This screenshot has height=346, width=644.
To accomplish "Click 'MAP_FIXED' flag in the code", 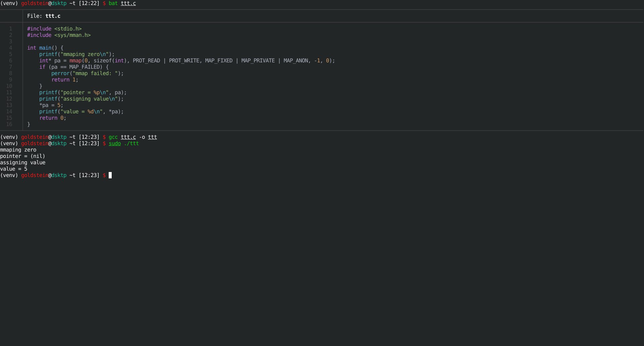I will pyautogui.click(x=219, y=61).
